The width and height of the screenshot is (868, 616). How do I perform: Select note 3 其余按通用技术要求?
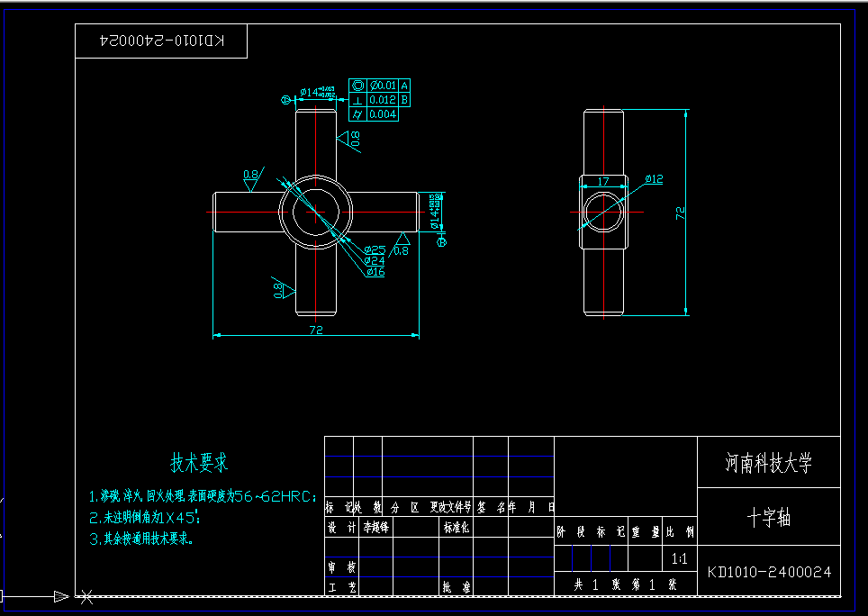(x=141, y=539)
